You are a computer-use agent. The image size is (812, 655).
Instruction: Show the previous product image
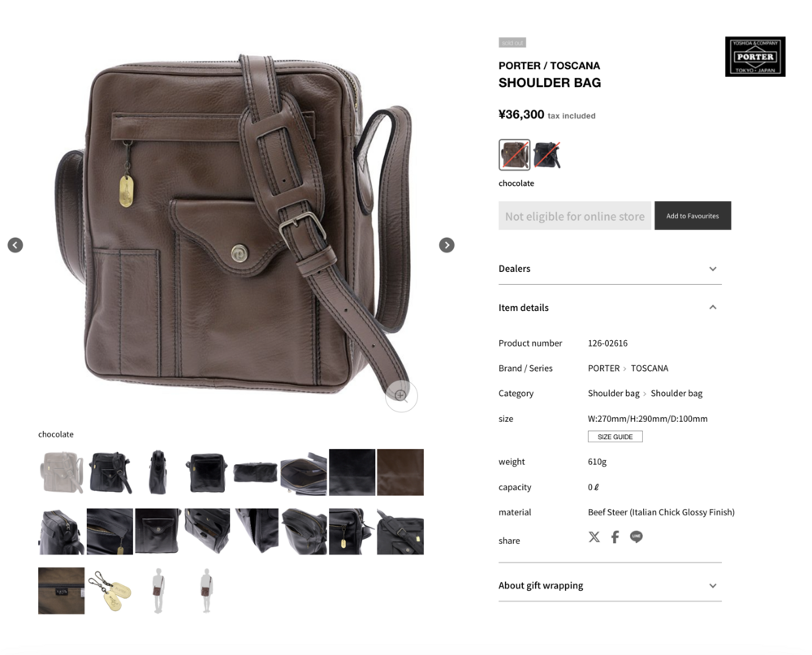click(x=15, y=245)
